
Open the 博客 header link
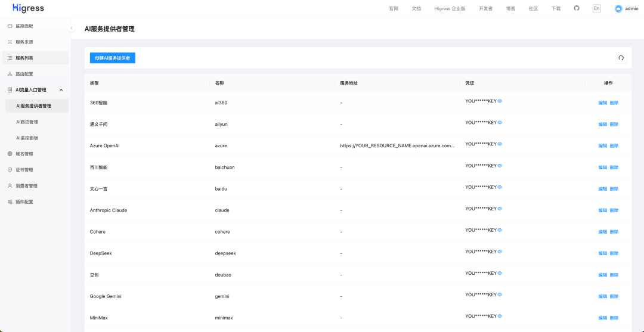click(511, 8)
